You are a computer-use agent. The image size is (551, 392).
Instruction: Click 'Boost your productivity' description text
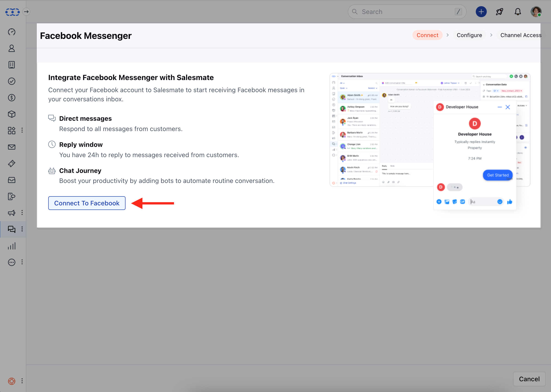(167, 181)
